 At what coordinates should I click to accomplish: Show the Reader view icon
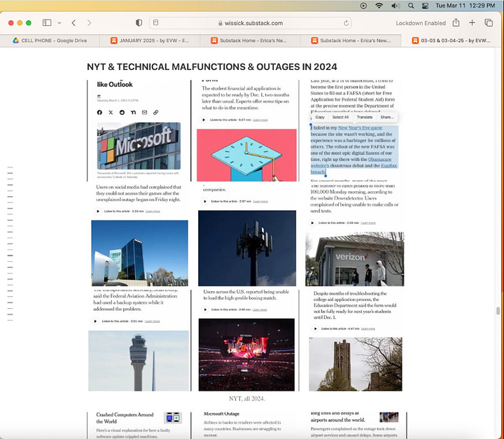click(156, 22)
